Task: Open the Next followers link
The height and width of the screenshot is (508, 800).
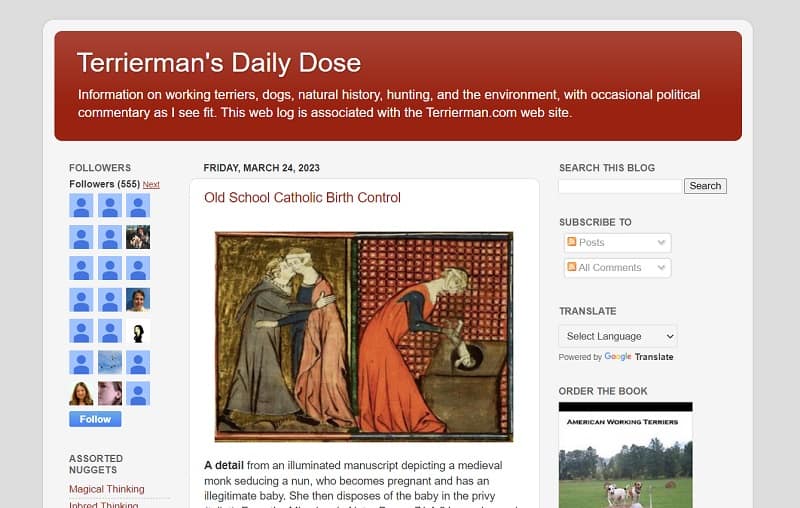Action: coord(151,185)
